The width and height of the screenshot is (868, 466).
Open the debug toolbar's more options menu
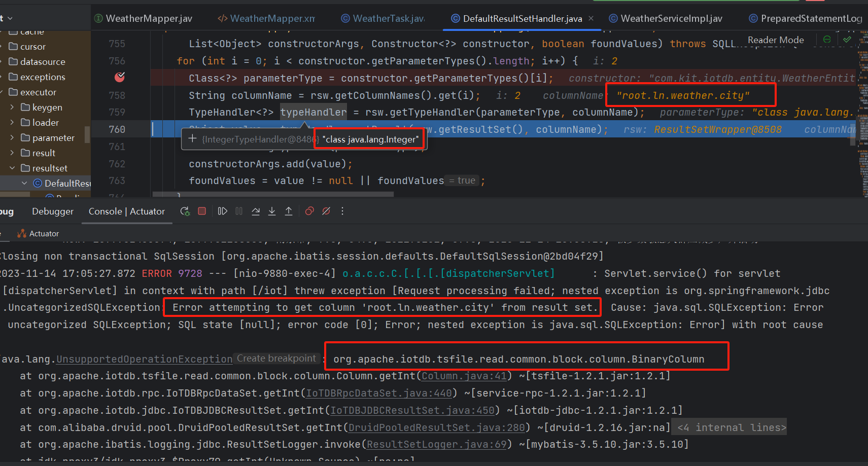(x=342, y=211)
